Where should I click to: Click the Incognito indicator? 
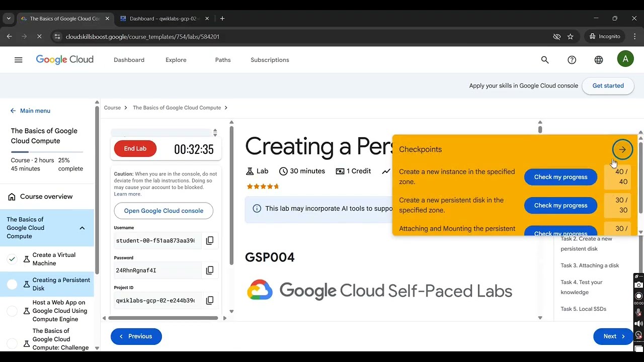click(x=605, y=36)
